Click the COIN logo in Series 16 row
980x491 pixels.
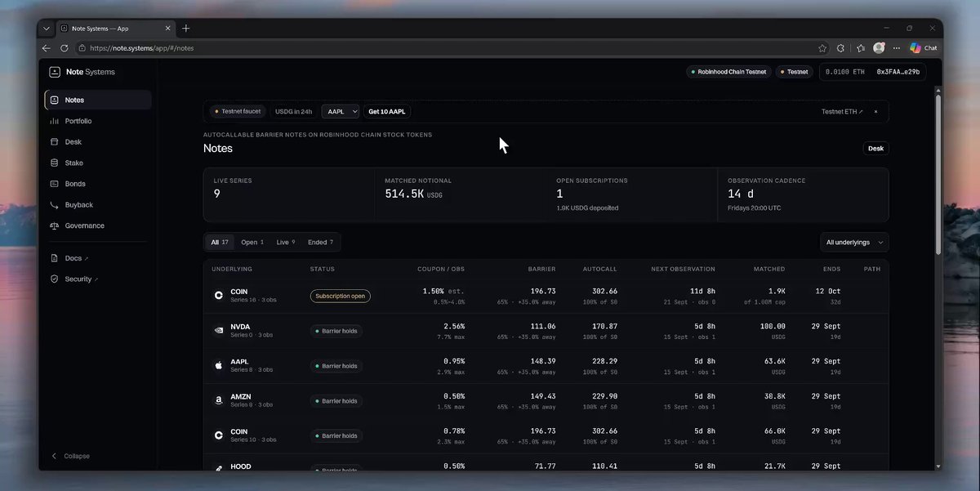point(219,295)
